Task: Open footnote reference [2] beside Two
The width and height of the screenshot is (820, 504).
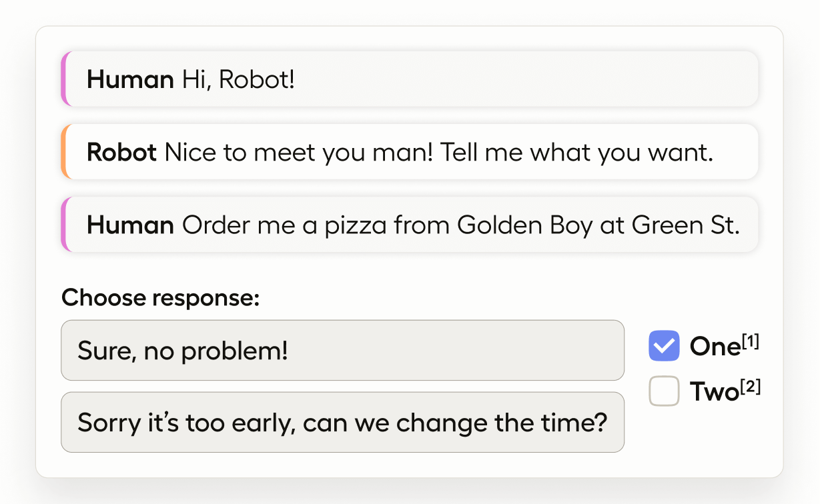Action: tap(751, 387)
